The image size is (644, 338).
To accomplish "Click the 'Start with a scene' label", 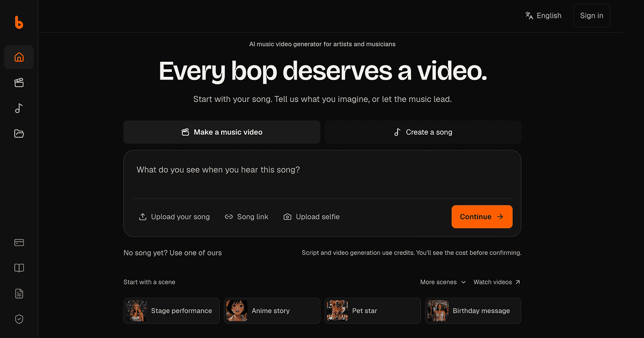I will coord(149,282).
